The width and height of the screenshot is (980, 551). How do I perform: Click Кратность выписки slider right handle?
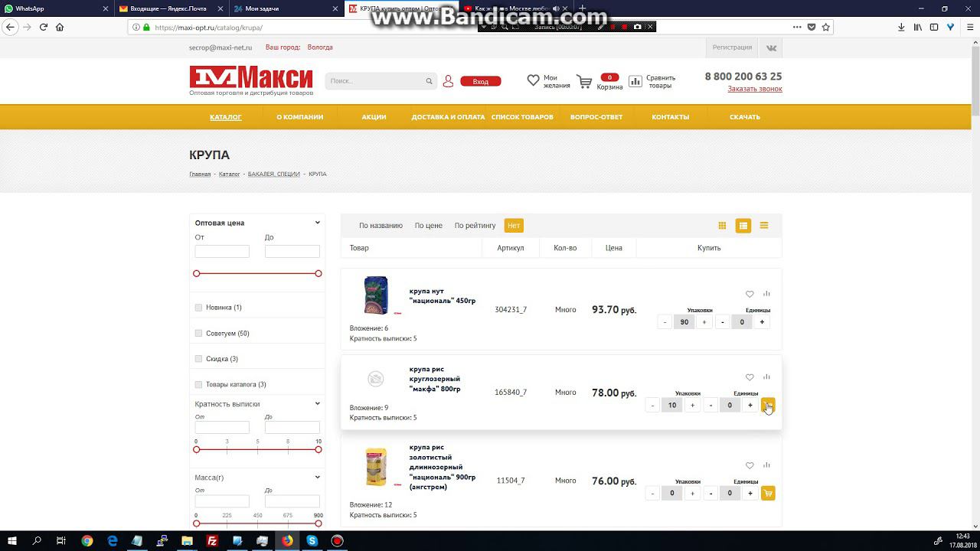(318, 449)
